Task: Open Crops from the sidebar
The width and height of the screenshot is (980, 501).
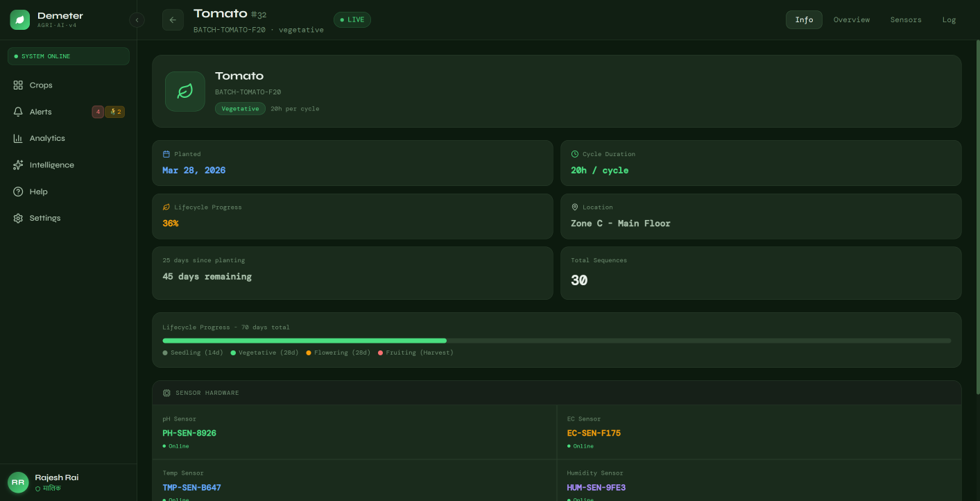Action: [69, 85]
